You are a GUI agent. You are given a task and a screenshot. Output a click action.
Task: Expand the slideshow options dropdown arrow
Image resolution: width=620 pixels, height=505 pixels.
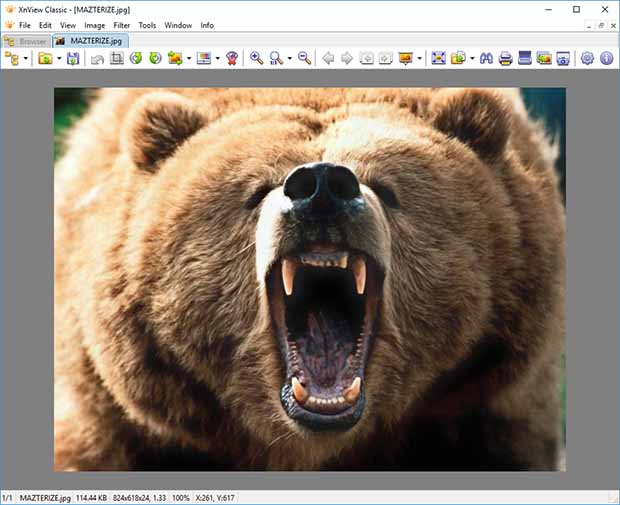pyautogui.click(x=420, y=59)
